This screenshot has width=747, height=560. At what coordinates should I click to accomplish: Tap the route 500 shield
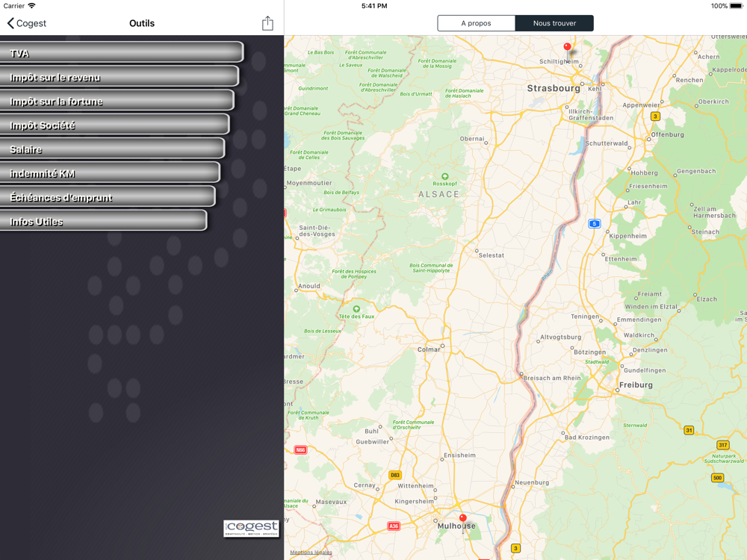pos(717,478)
